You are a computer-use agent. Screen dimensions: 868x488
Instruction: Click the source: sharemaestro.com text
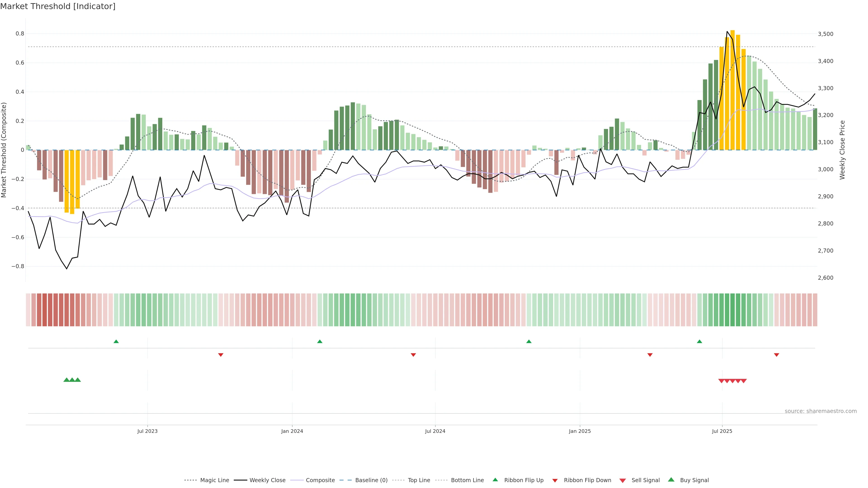[821, 411]
